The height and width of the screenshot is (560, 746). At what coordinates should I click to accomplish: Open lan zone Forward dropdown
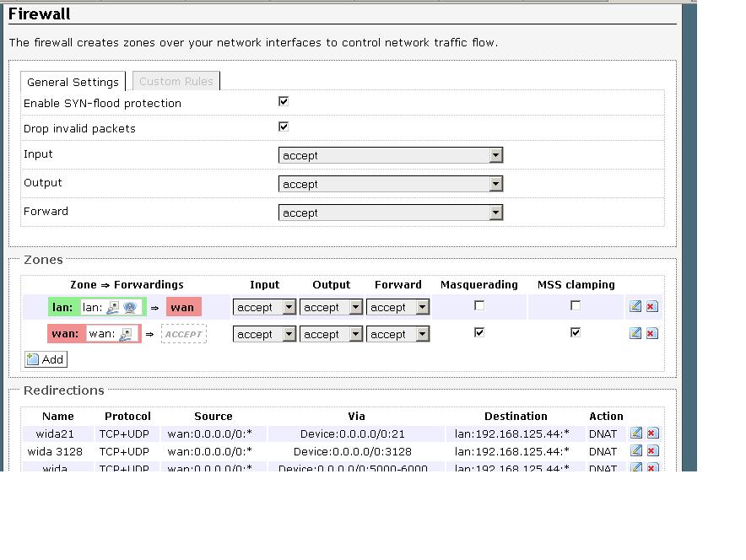398,307
